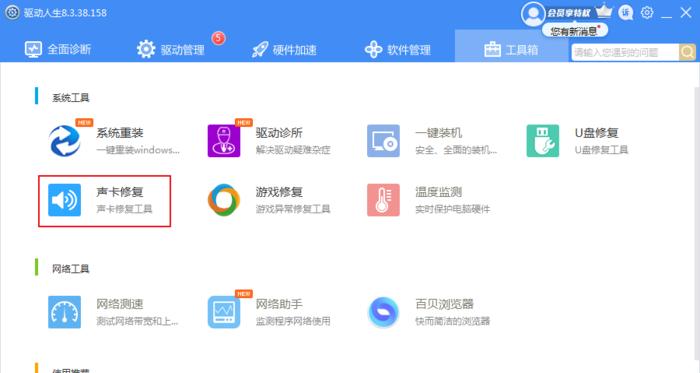
Task: Switch to the 软件管理 tab
Action: [x=398, y=50]
